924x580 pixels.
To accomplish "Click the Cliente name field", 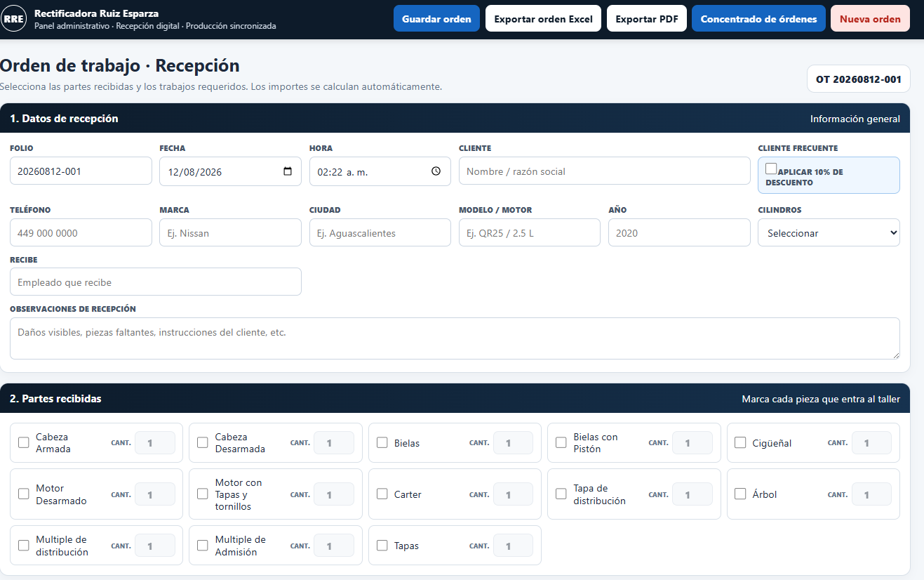I will pos(605,171).
